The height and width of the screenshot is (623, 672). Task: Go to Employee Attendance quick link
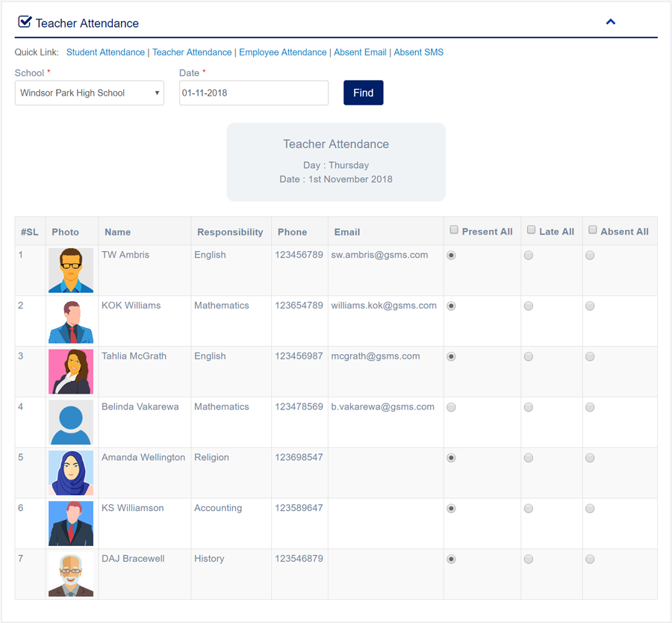pyautogui.click(x=283, y=52)
